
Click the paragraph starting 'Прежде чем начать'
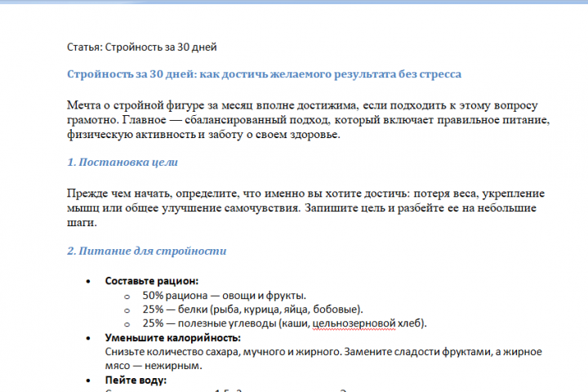coord(305,207)
